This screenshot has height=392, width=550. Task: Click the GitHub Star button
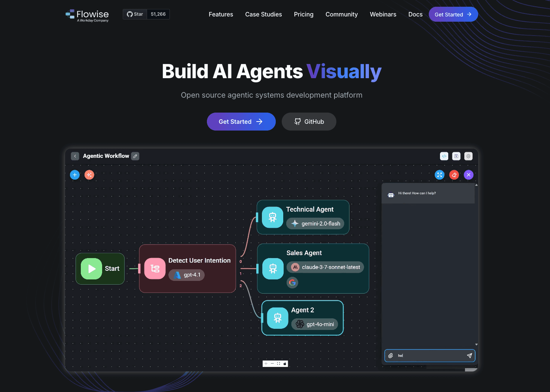[x=135, y=14]
